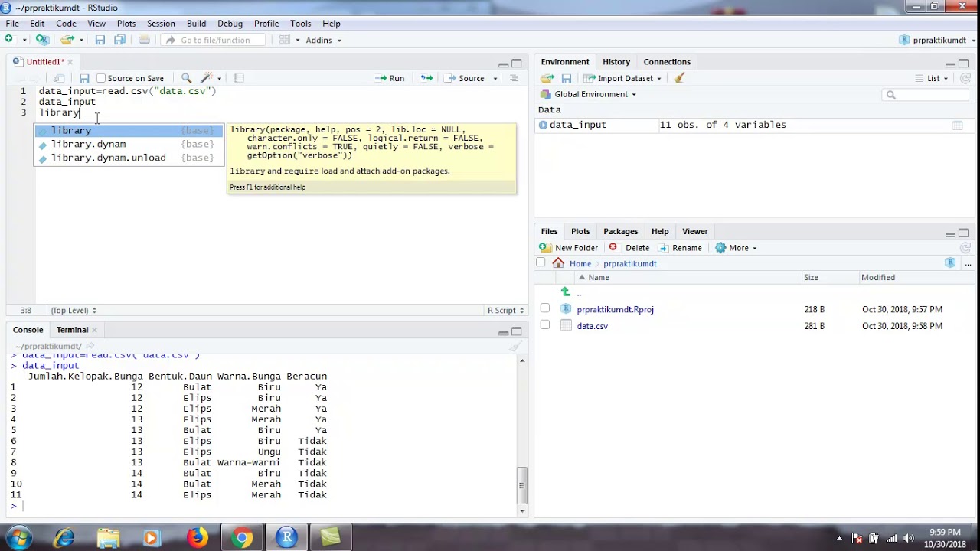Click the Delete button in Files
The width and height of the screenshot is (980, 551).
[629, 248]
